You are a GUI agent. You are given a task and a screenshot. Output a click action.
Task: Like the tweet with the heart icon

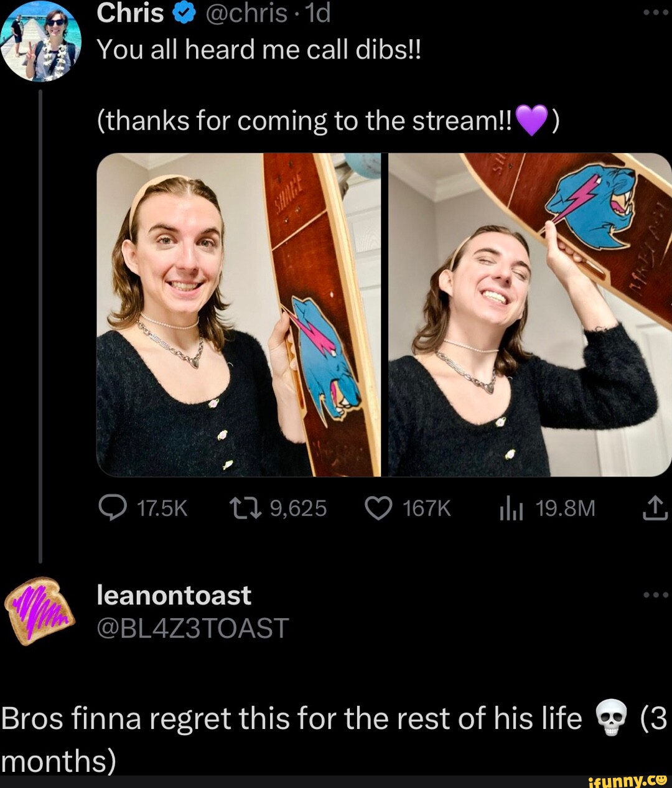click(x=378, y=509)
